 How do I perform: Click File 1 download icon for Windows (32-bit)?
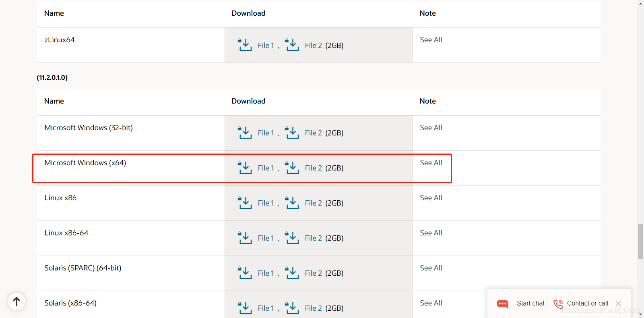pos(245,132)
